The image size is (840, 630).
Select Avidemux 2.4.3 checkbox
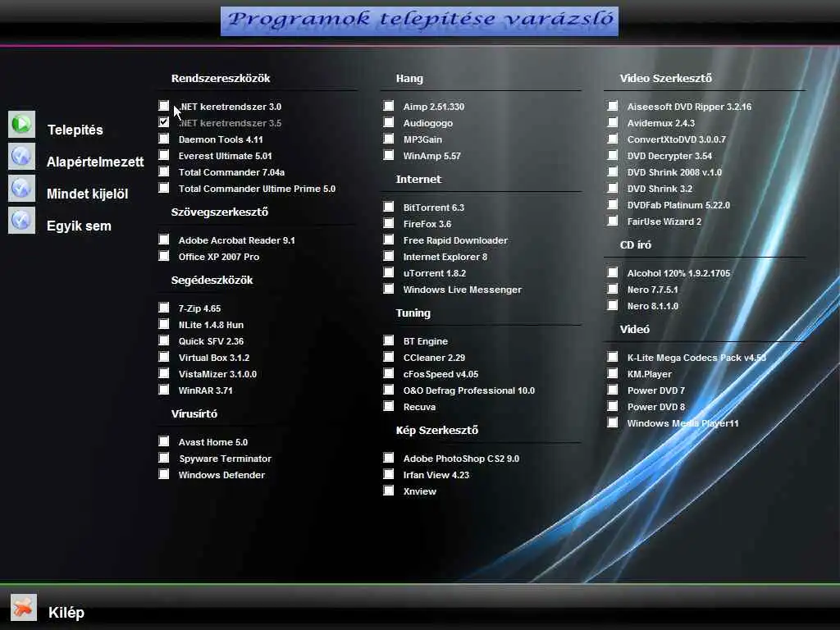613,122
